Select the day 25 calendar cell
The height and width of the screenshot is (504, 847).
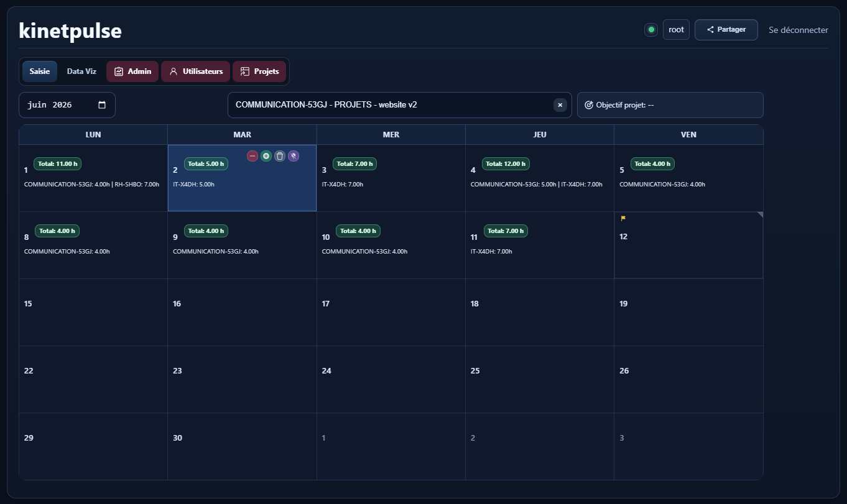point(540,380)
